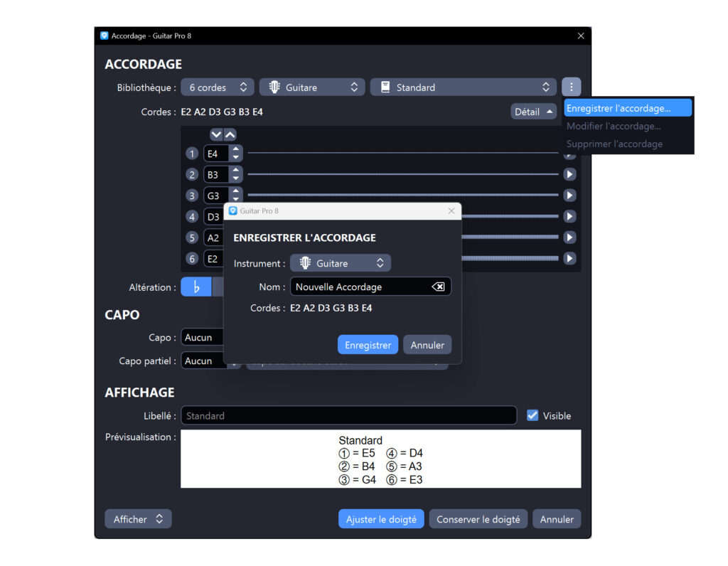Open the three-dot tuning options menu
Image resolution: width=728 pixels, height=566 pixels.
click(571, 87)
